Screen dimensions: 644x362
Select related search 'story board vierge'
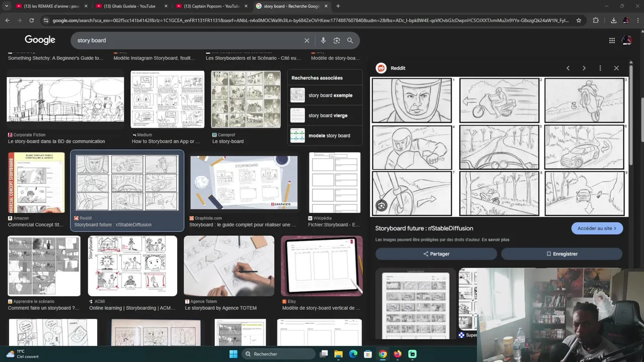tap(325, 116)
